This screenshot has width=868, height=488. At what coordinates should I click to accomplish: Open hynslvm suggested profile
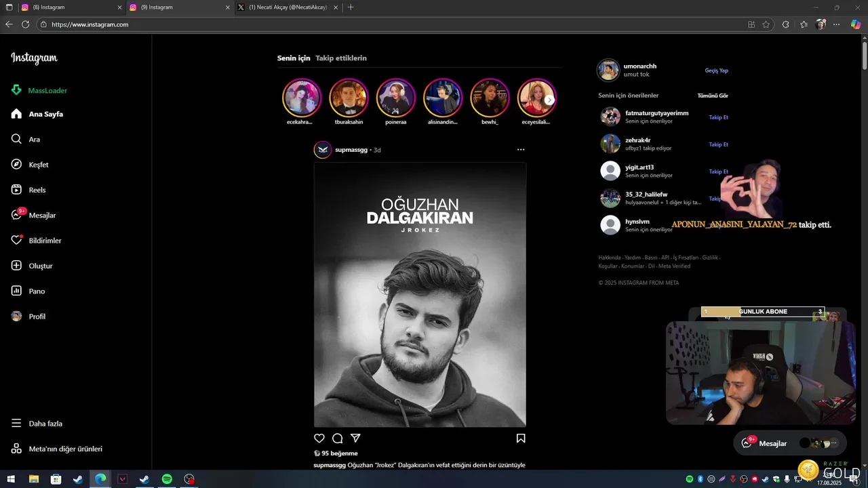pos(637,222)
